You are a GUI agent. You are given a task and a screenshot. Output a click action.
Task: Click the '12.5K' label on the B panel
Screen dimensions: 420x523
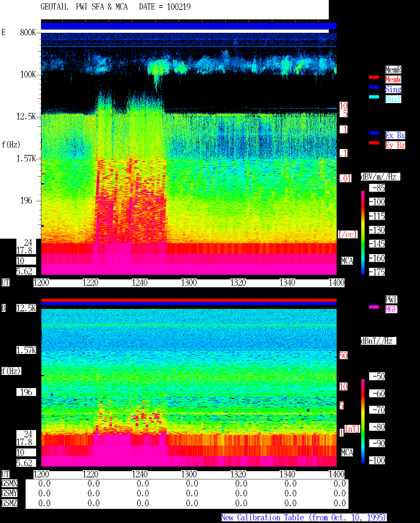click(x=26, y=308)
